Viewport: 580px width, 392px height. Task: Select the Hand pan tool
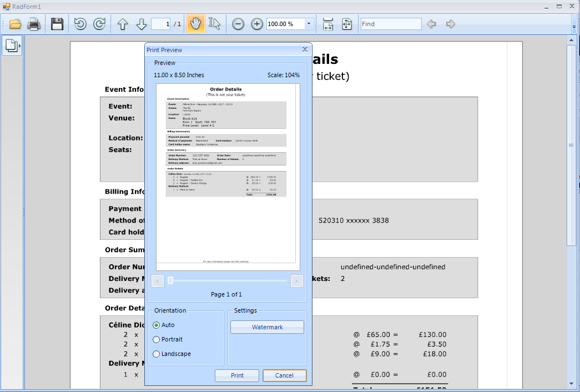(x=195, y=23)
